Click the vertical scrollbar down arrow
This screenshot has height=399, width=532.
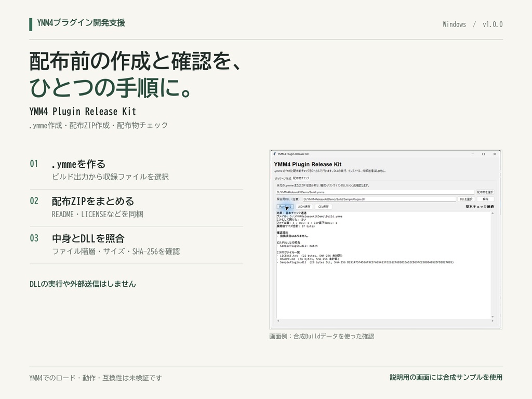tap(493, 316)
